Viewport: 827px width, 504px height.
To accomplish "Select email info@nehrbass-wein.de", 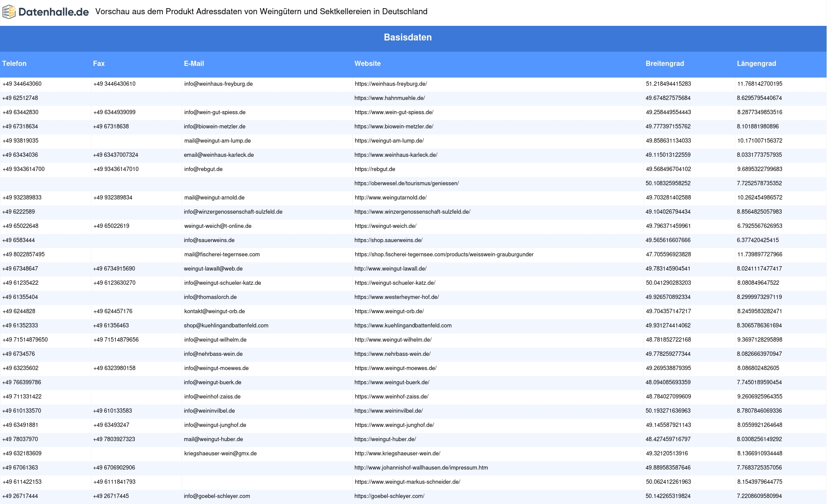I will pos(213,354).
